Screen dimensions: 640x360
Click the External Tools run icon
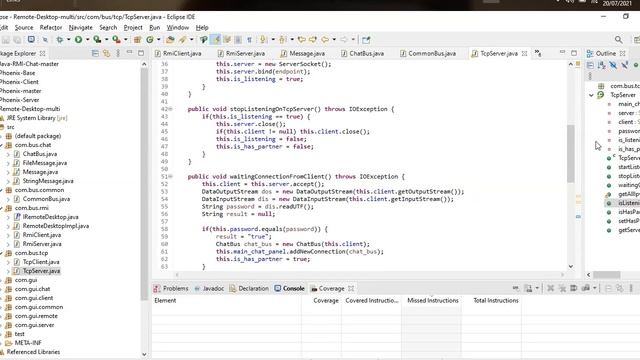116,40
